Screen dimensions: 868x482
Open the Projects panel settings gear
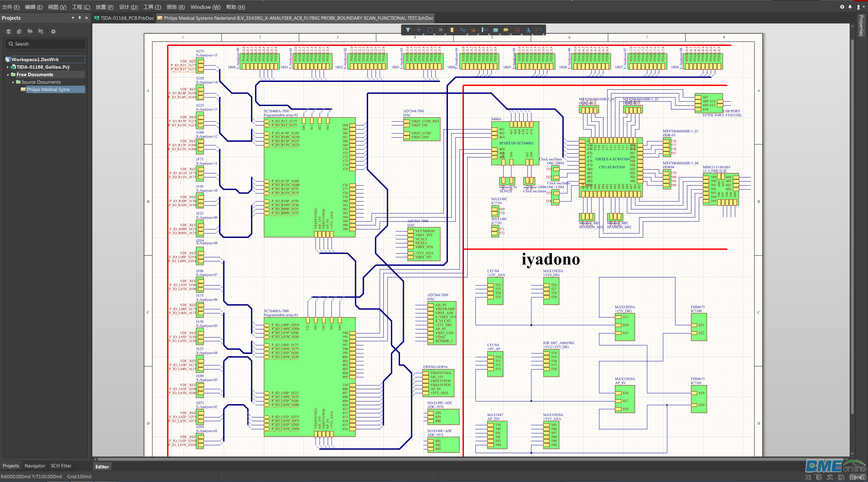pyautogui.click(x=53, y=32)
